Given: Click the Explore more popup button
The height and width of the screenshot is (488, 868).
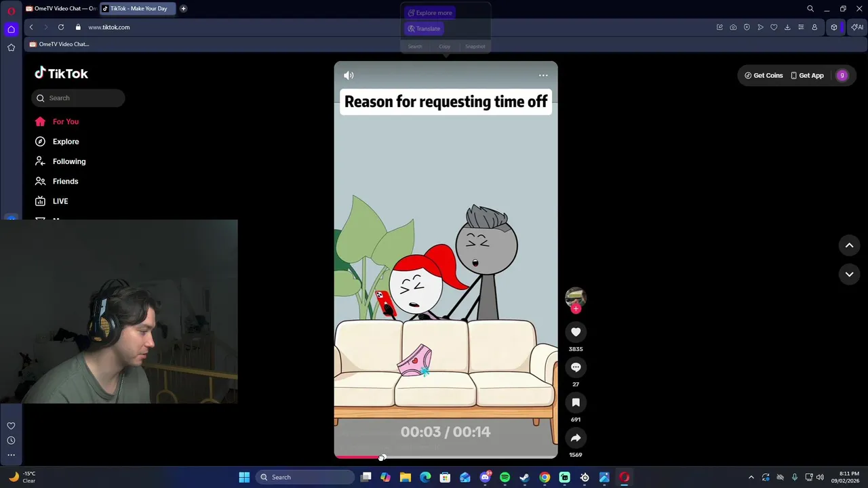Looking at the screenshot, I should coord(430,13).
